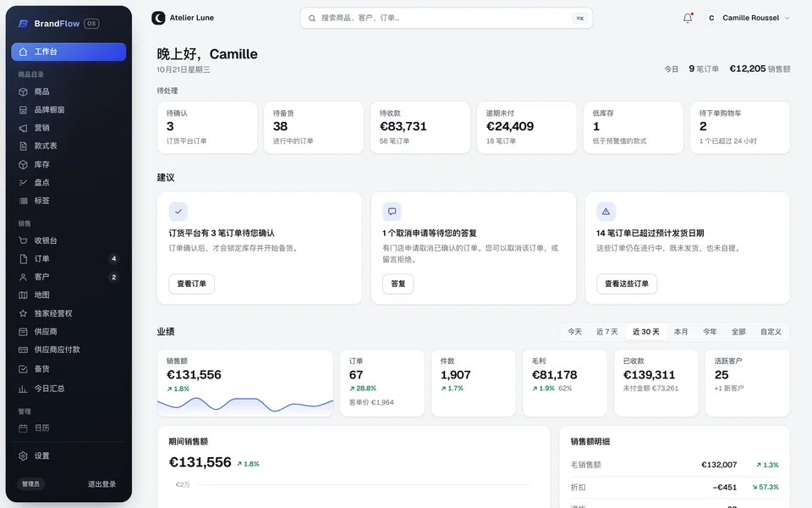Select the 今天 period tab

[574, 332]
